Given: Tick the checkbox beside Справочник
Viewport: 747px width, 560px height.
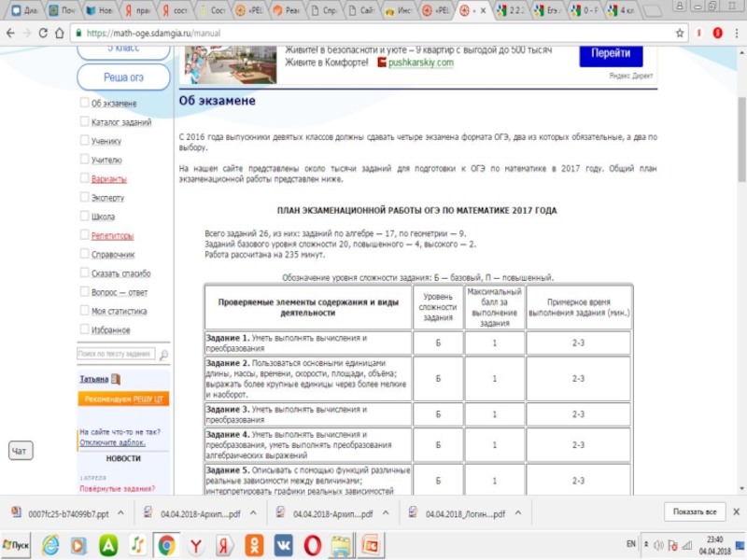Looking at the screenshot, I should click(84, 255).
